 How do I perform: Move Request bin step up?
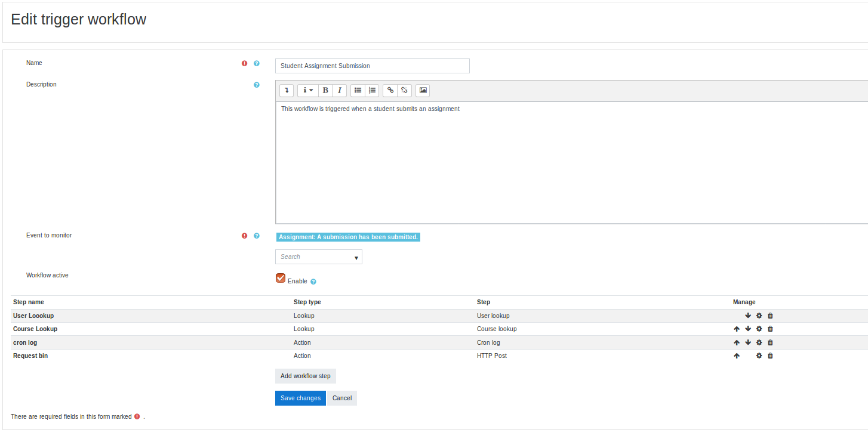tap(737, 356)
